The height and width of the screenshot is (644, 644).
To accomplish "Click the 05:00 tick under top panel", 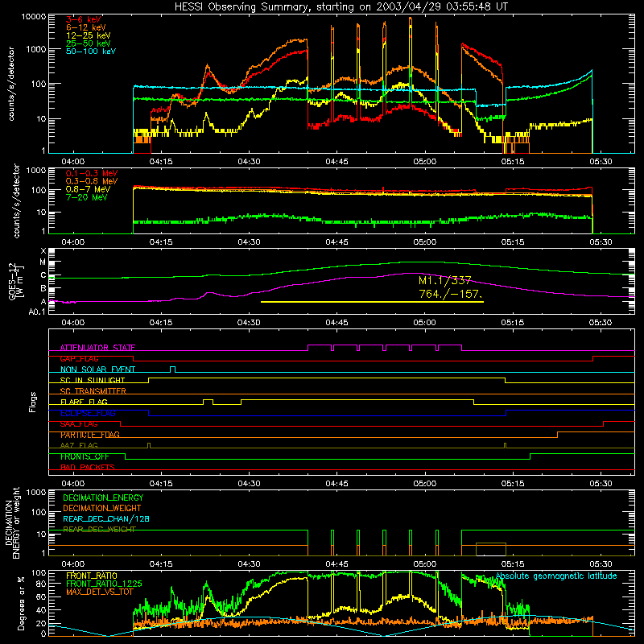I will 425,162.
